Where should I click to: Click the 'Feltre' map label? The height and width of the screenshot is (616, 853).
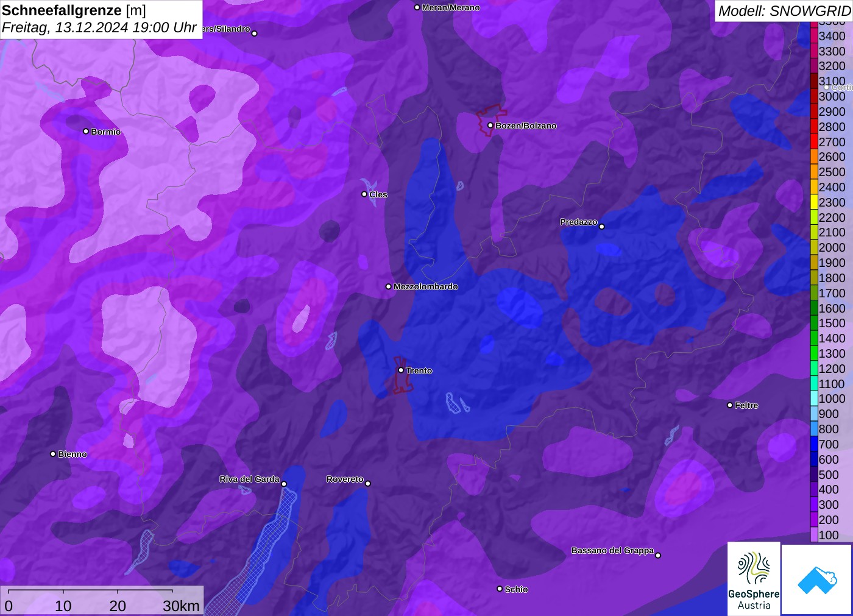click(x=746, y=405)
